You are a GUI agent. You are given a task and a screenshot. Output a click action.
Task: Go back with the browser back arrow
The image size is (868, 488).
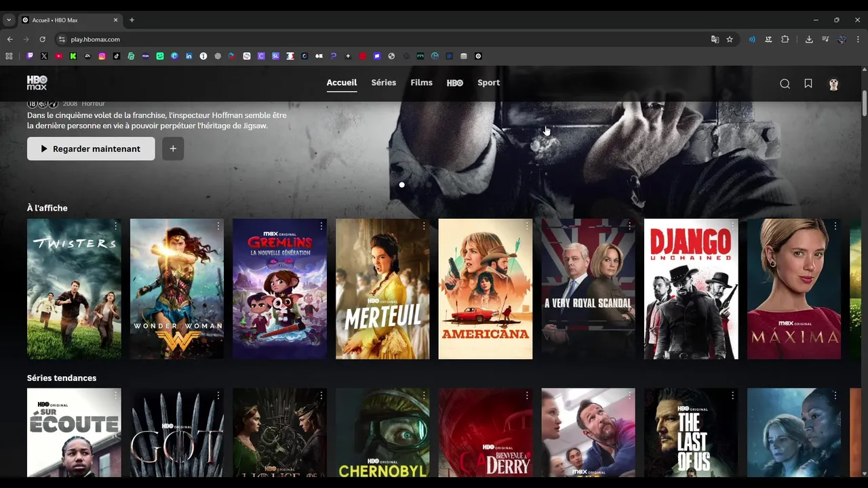click(9, 39)
